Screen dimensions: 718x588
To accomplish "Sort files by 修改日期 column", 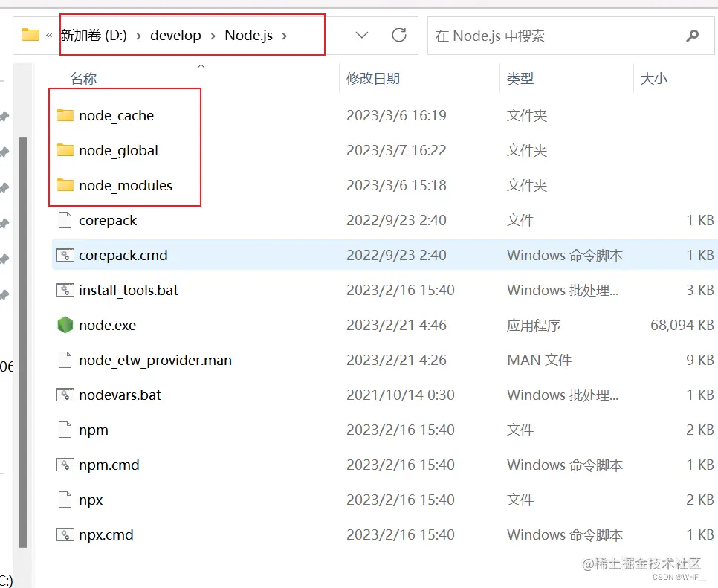I will tap(372, 78).
